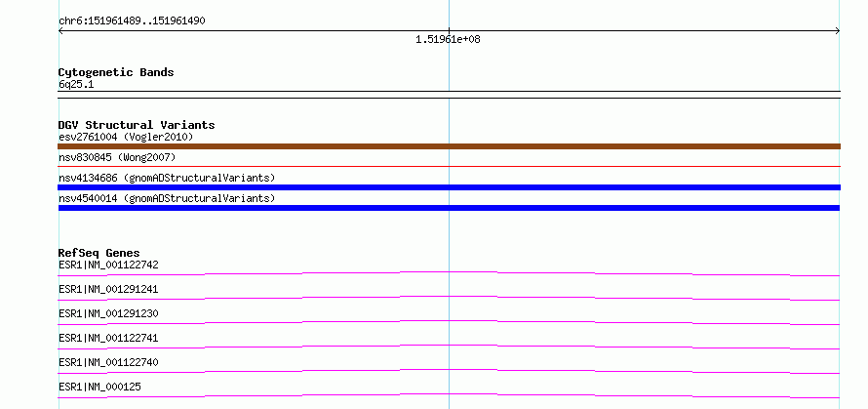
Task: Open nsv4540014 (gnomADStructuralVariants) label
Action: pyautogui.click(x=167, y=198)
